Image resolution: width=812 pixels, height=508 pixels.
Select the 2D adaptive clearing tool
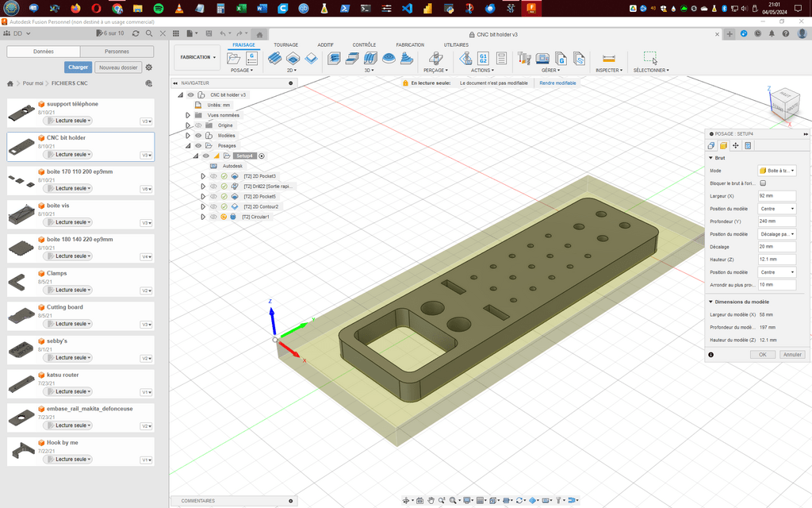click(x=274, y=59)
